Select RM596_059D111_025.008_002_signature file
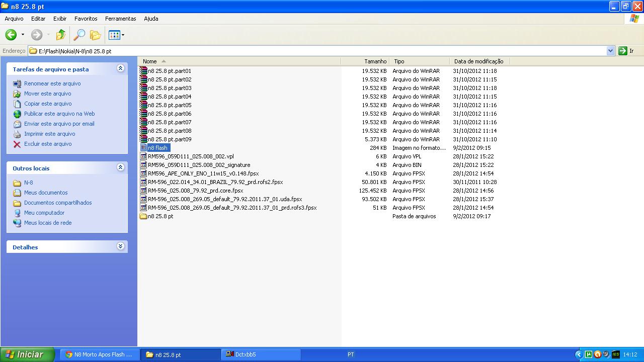The width and height of the screenshot is (644, 362). (x=199, y=165)
